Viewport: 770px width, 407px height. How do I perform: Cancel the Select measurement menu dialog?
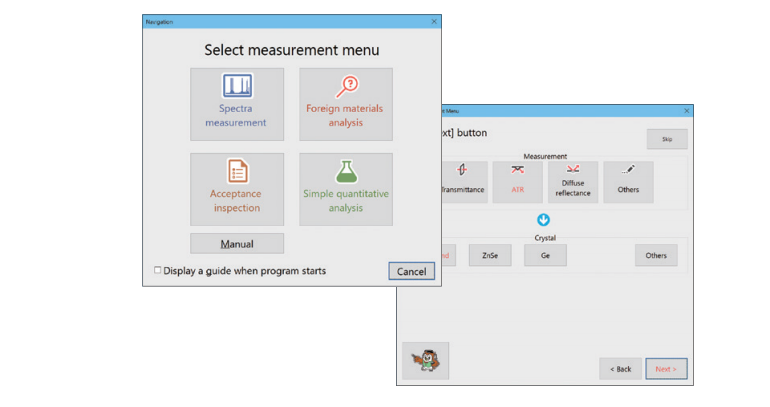pos(411,271)
